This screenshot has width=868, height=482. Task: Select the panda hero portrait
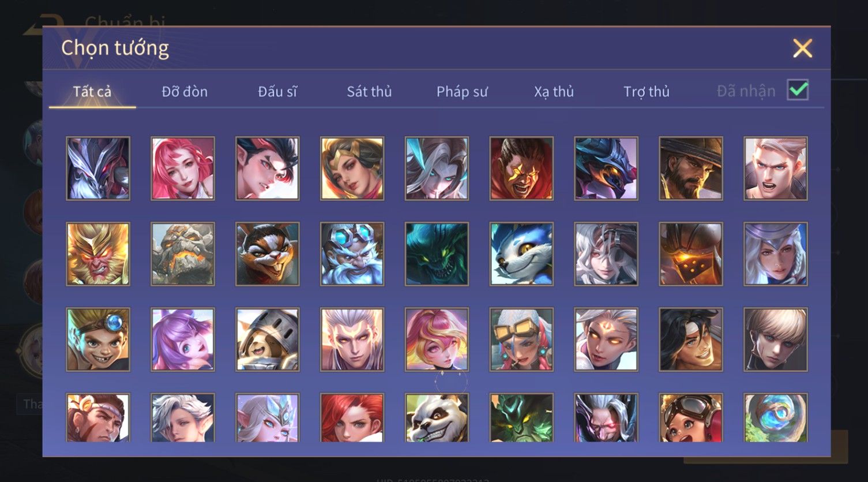[437, 418]
